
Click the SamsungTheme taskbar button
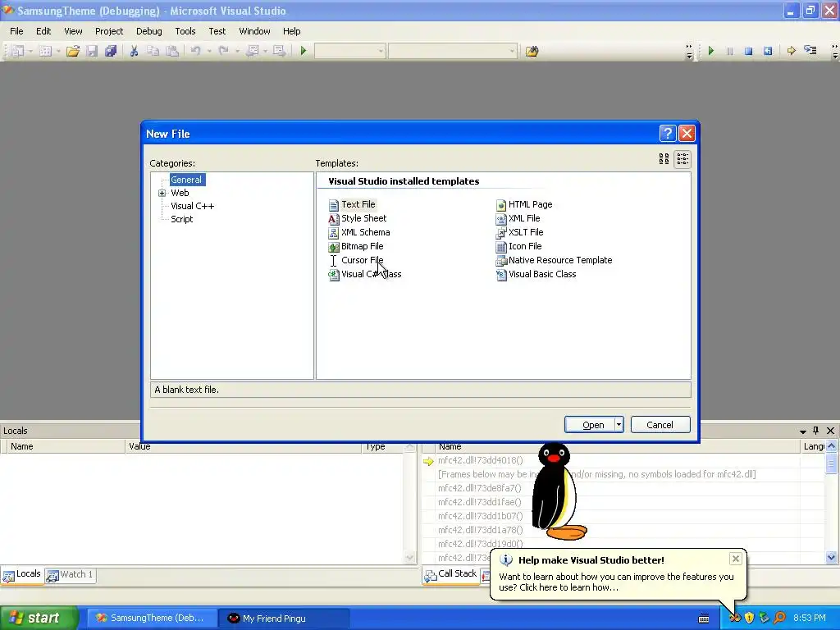coord(152,619)
